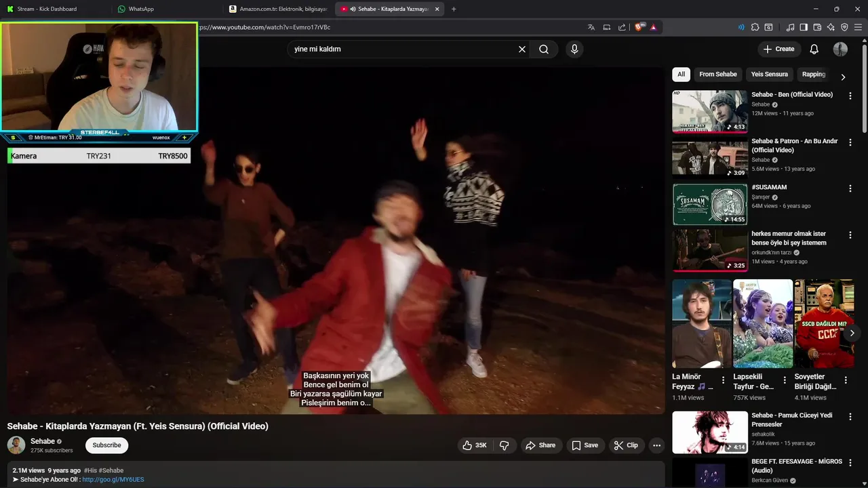The image size is (868, 488).
Task: Open options menu for herkes memur olmak ister
Action: (850, 235)
